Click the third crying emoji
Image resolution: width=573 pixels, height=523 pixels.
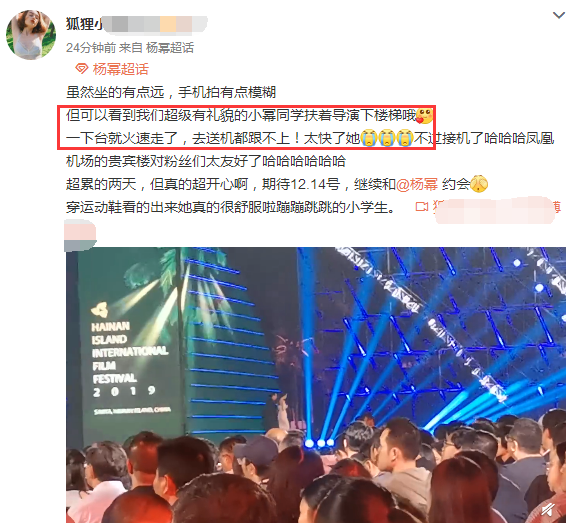tap(405, 139)
